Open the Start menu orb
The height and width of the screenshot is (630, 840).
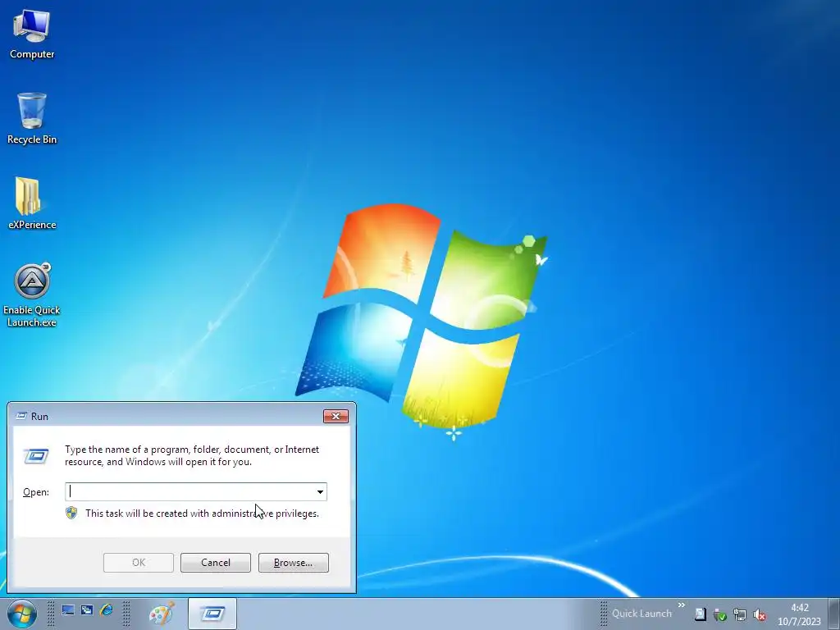[x=22, y=614]
